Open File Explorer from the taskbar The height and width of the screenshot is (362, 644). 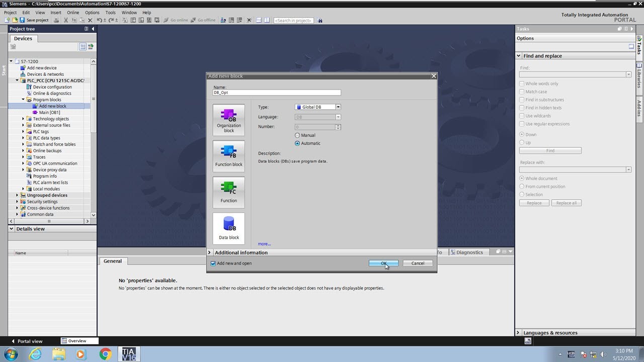click(58, 354)
